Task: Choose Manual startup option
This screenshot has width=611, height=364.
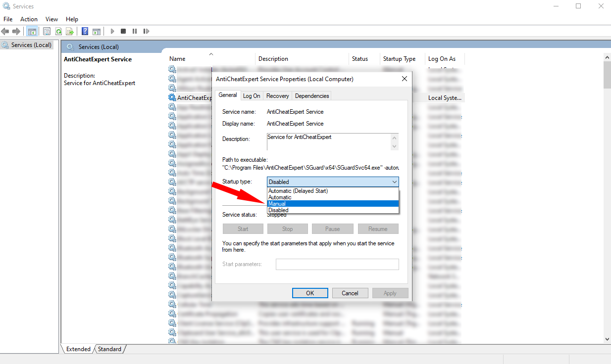Action: click(333, 204)
